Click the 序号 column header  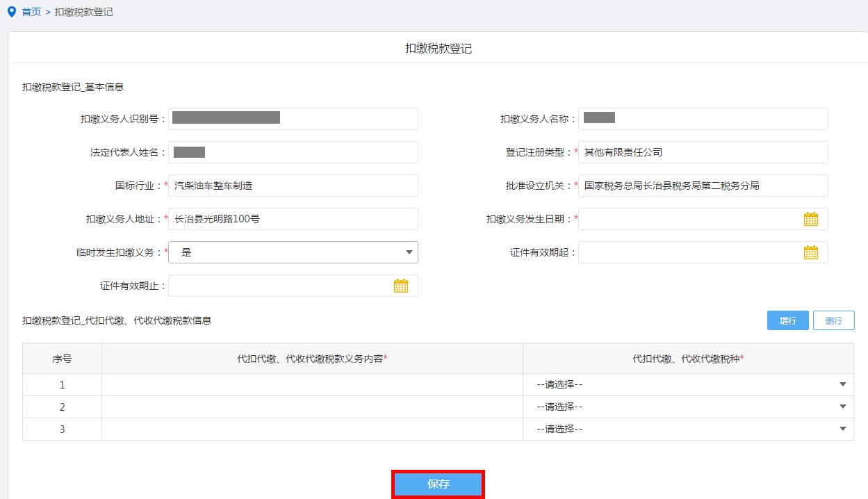tap(62, 359)
